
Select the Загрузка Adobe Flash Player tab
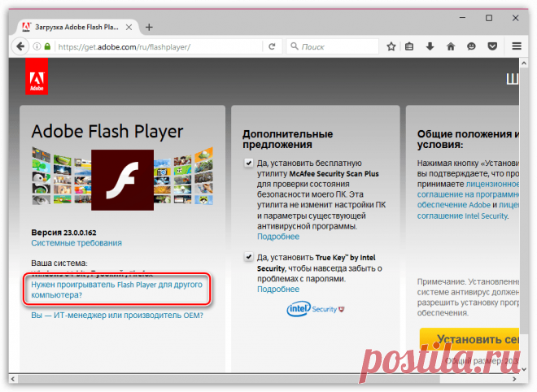pyautogui.click(x=76, y=27)
